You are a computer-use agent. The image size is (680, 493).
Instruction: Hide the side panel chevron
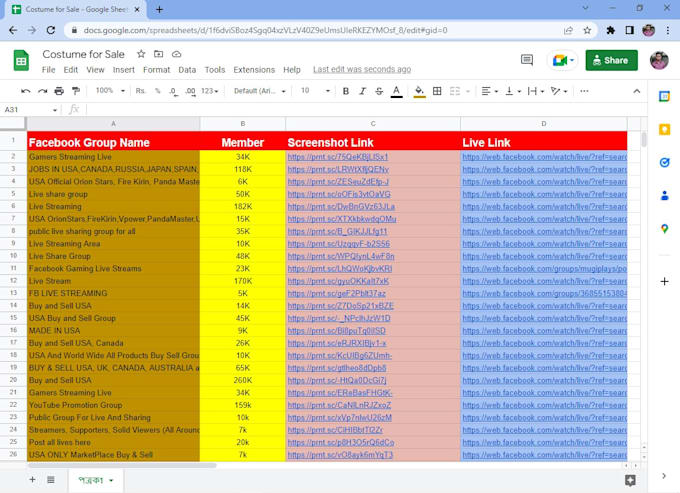(664, 476)
